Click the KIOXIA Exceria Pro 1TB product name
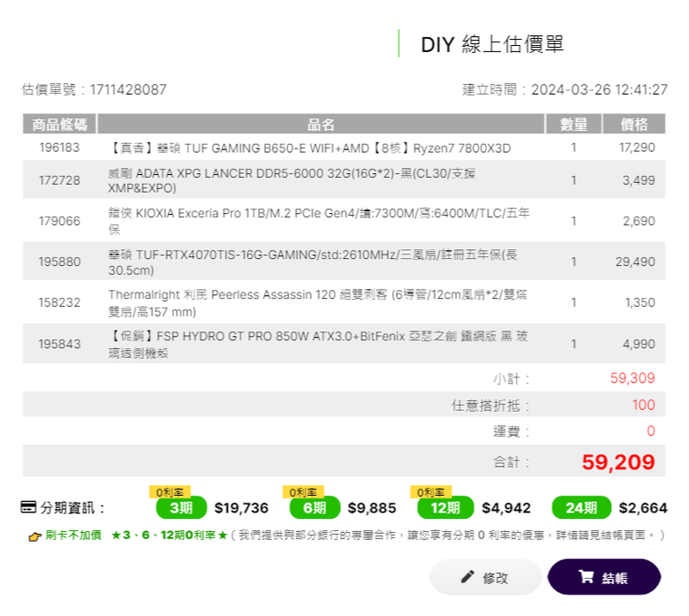689x616 pixels. (319, 221)
